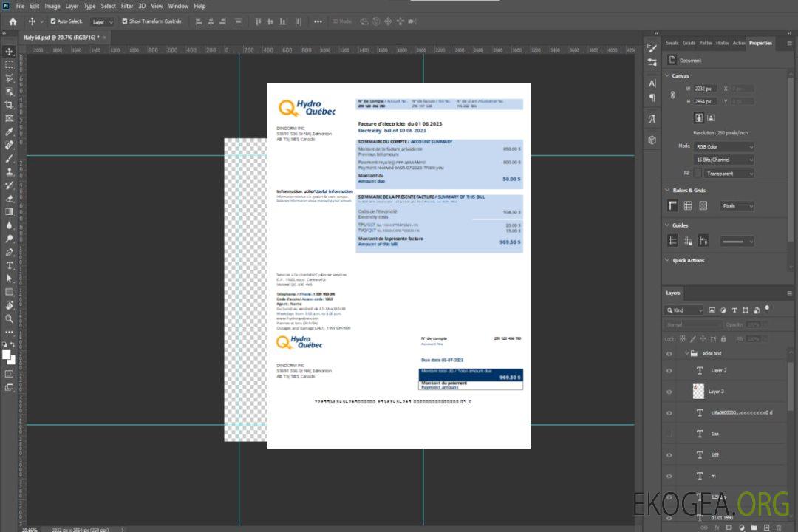Select the Crop tool in the toolbar

(10, 104)
